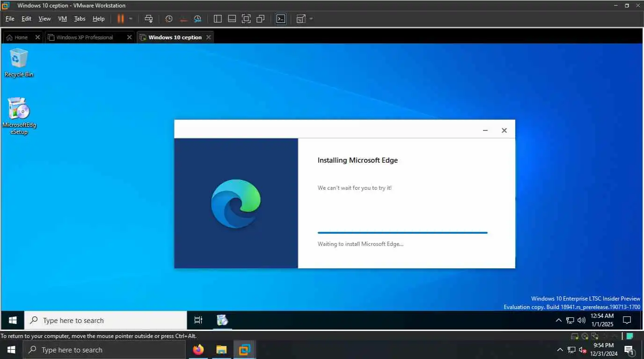Click the CD/DVD device icon in VMware status bar

coord(585,336)
